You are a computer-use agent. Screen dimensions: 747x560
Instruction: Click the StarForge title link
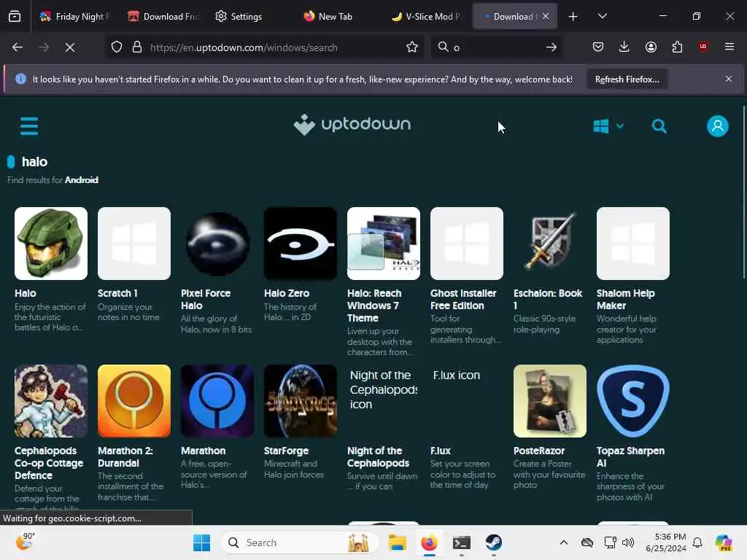tap(286, 451)
